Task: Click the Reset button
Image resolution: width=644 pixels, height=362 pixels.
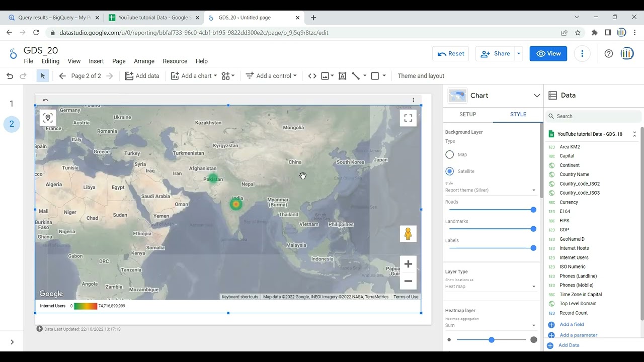Action: point(451,54)
